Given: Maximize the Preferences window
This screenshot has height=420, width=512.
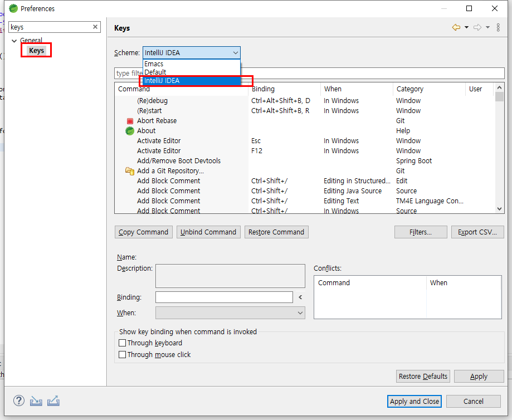Looking at the screenshot, I should pyautogui.click(x=469, y=8).
